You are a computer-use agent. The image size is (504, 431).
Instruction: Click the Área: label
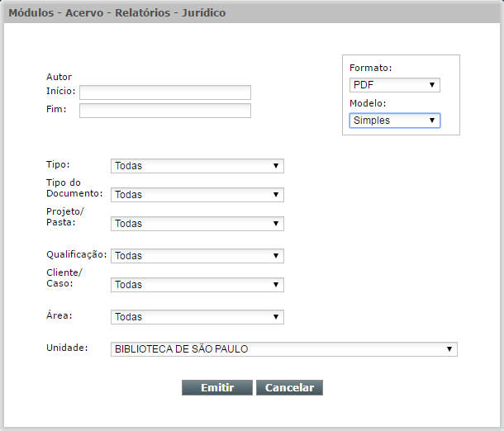[59, 315]
